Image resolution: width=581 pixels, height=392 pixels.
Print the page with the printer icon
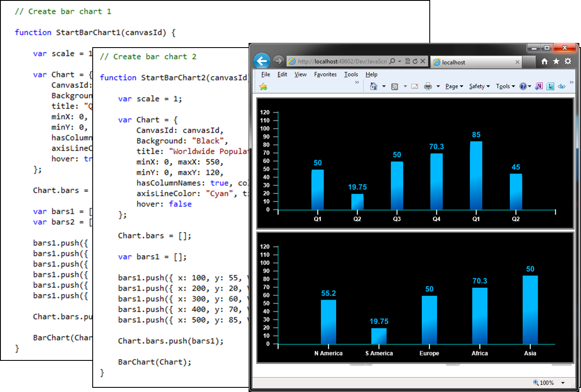pyautogui.click(x=428, y=86)
